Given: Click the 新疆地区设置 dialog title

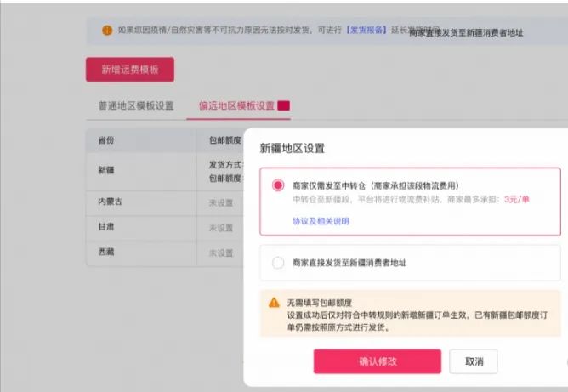Looking at the screenshot, I should [292, 148].
